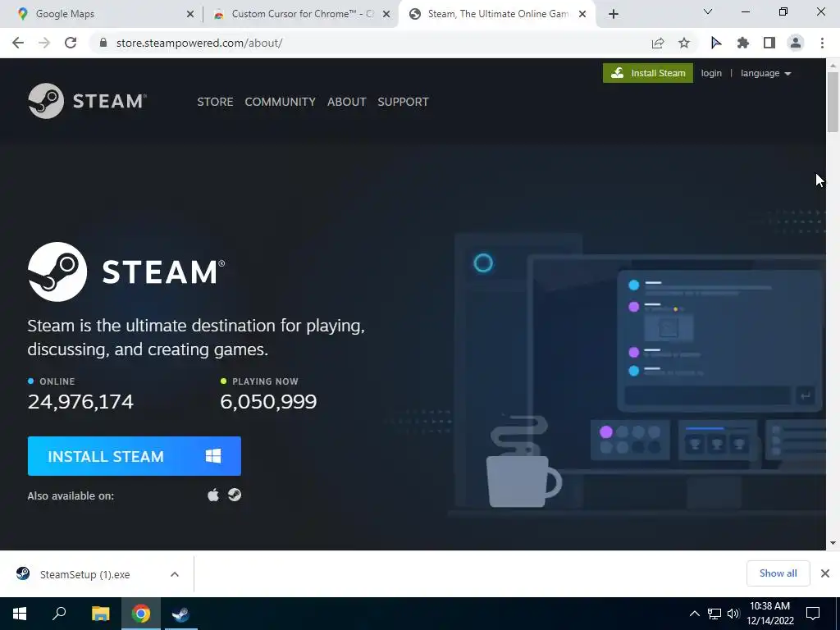
Task: Click the online count 24,976,174
Action: (80, 402)
